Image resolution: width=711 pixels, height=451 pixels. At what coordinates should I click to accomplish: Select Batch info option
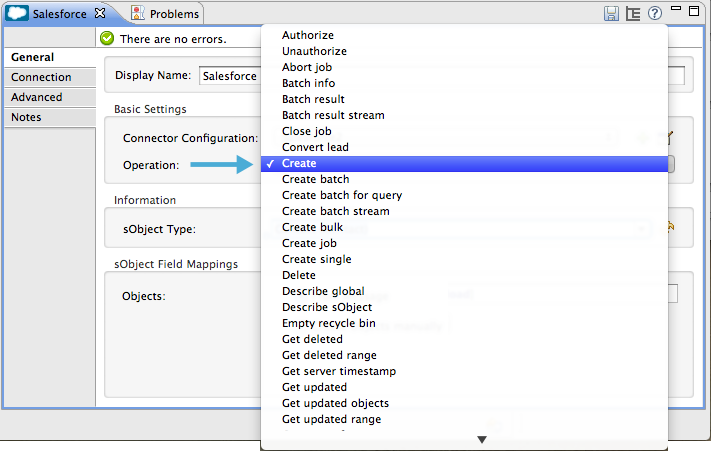pyautogui.click(x=464, y=83)
